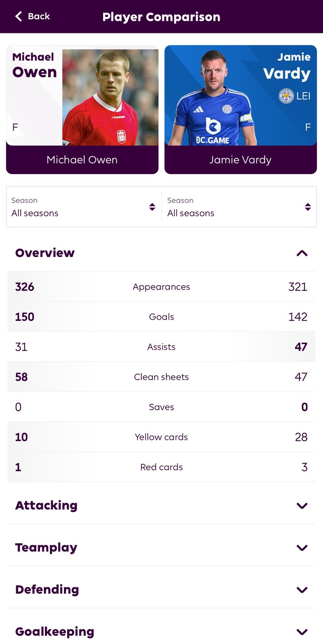Open Jamie Vardy's season dropdown
This screenshot has width=323, height=644.
point(239,207)
